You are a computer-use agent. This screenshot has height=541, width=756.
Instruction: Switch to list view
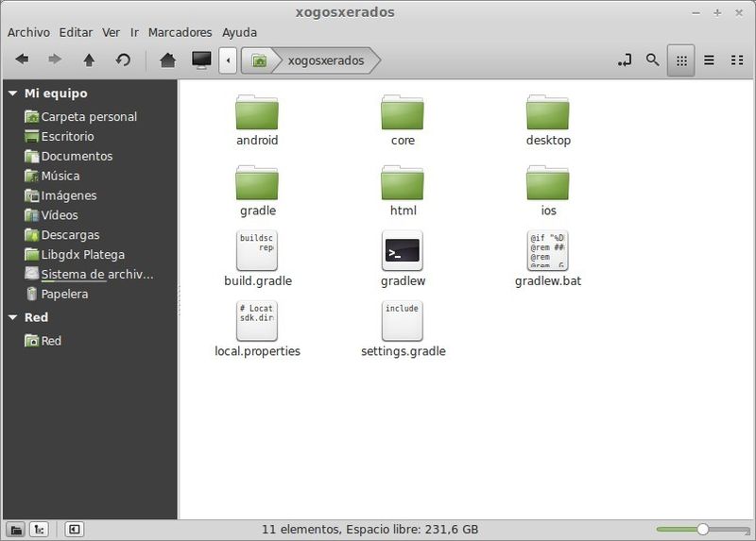pyautogui.click(x=709, y=60)
